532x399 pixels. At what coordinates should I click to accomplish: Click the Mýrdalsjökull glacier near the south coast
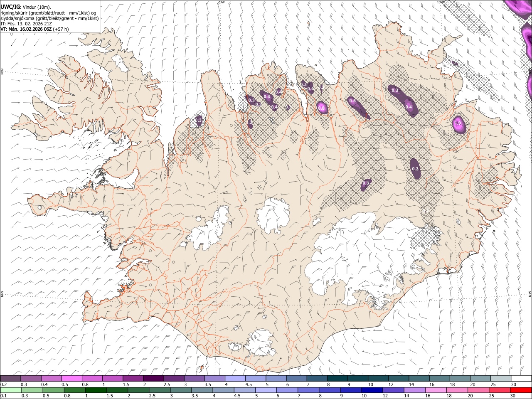point(260,343)
